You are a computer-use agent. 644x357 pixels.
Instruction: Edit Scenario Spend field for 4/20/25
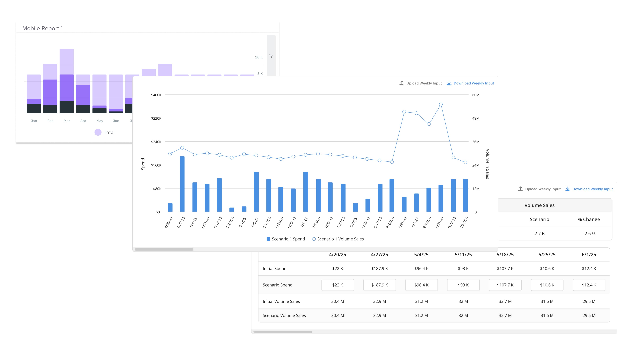(338, 285)
